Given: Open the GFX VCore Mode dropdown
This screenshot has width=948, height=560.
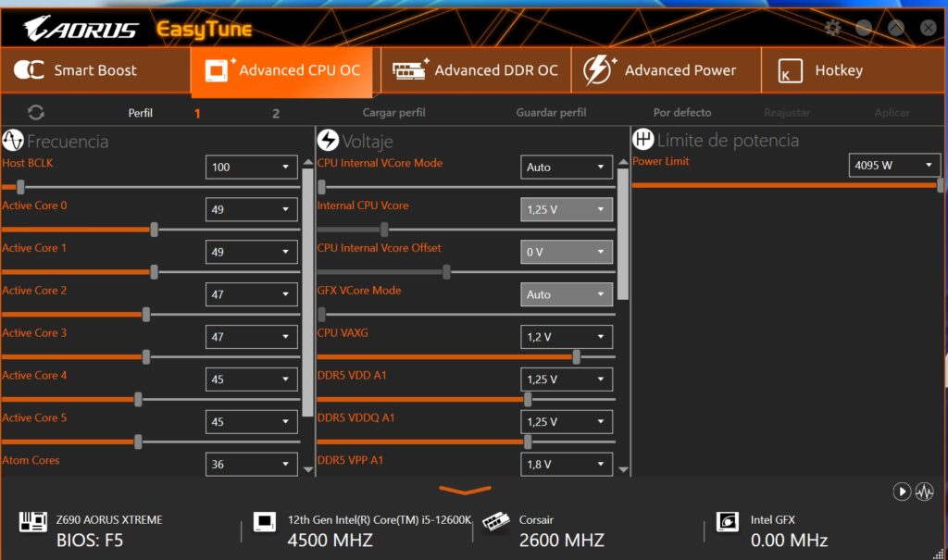Looking at the screenshot, I should click(567, 294).
